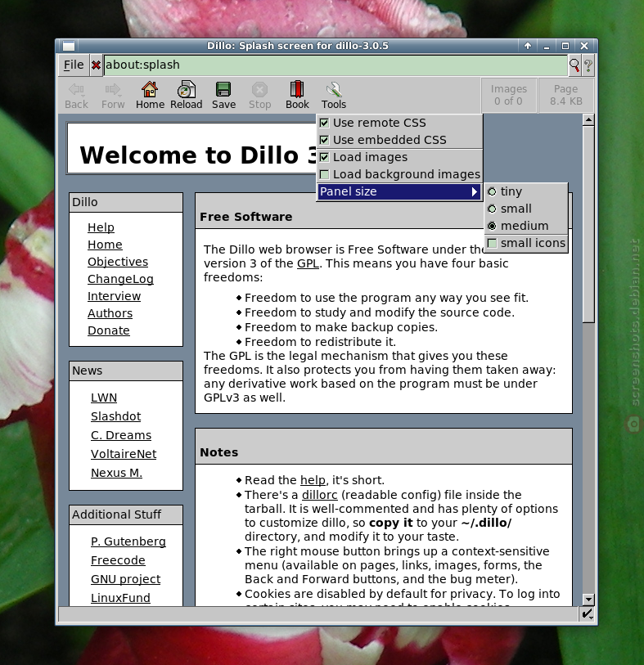The image size is (644, 665).
Task: Click the vertical scrollbar thumb
Action: (x=588, y=224)
